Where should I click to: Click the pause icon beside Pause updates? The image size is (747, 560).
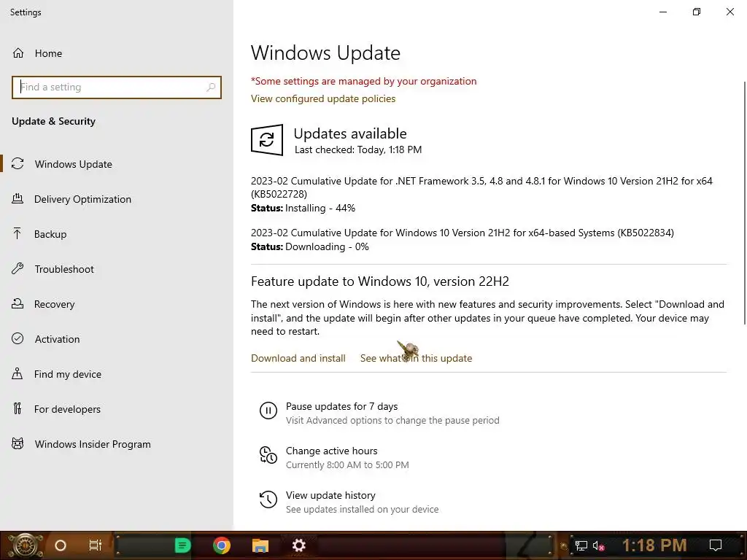click(x=268, y=411)
